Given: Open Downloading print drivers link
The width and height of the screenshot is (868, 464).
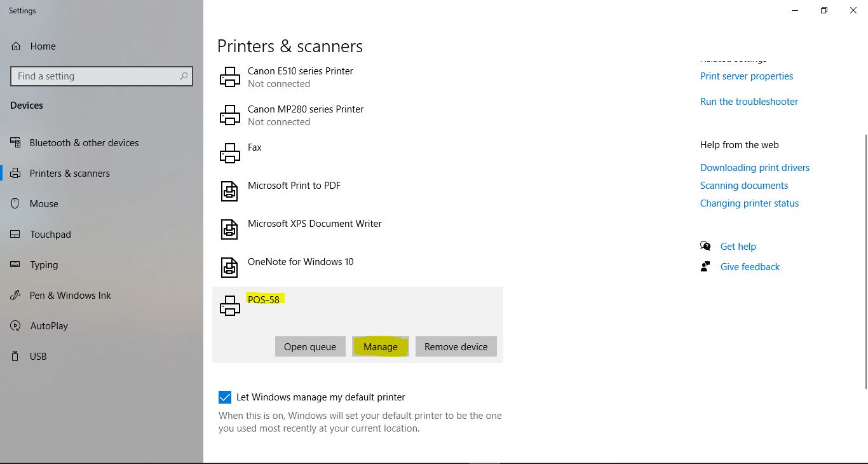Looking at the screenshot, I should tap(755, 167).
